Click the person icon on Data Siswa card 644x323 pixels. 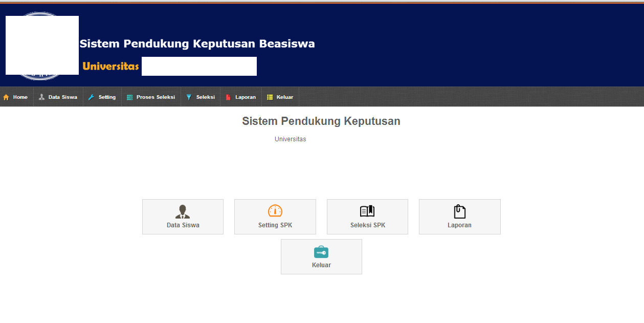[x=183, y=211]
